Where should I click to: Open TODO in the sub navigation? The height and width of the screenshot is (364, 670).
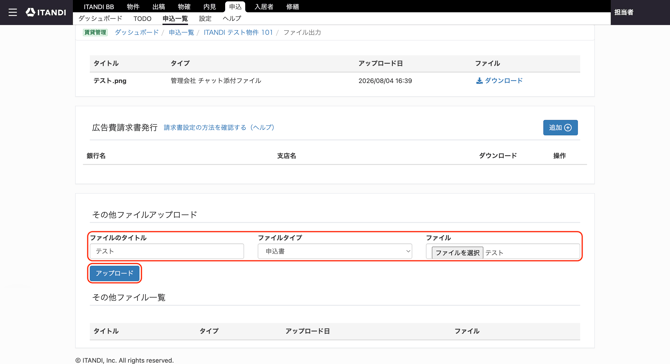coord(142,19)
